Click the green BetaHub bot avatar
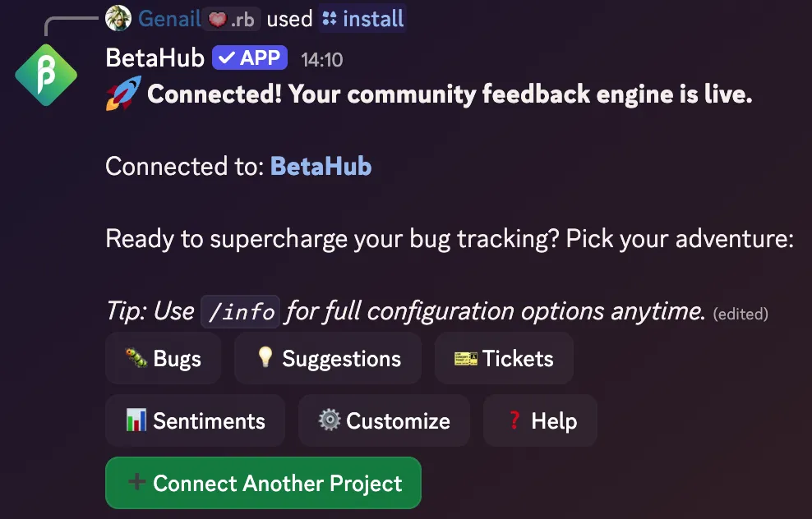The width and height of the screenshot is (812, 519). [x=46, y=76]
